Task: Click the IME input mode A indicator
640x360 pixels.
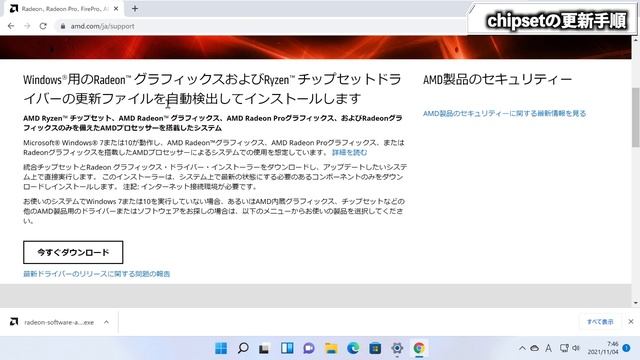Action: point(548,348)
